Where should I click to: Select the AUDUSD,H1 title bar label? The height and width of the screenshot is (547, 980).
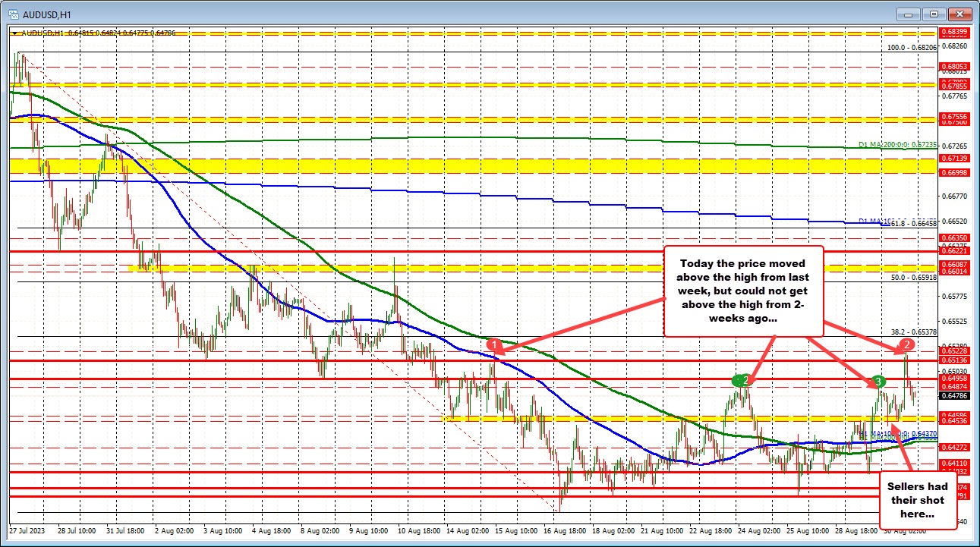click(46, 14)
